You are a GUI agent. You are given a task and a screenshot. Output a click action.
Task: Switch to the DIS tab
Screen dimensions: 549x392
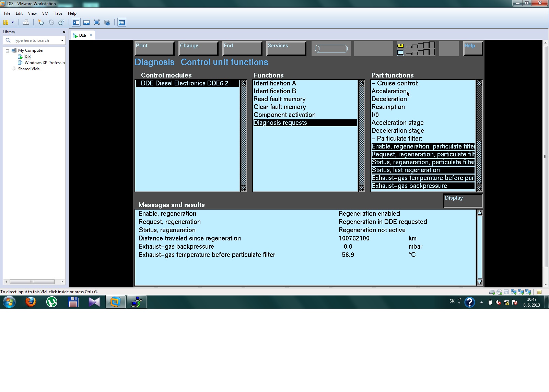click(x=82, y=35)
